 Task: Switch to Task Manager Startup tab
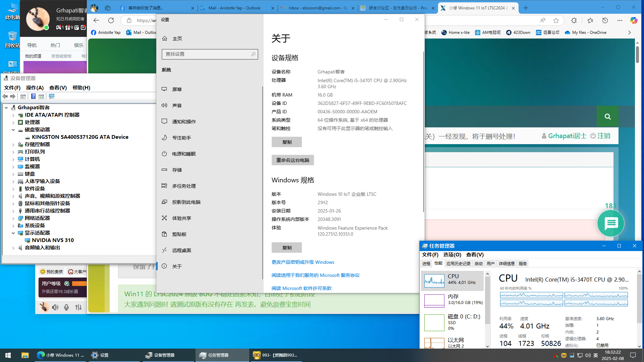pos(479,264)
